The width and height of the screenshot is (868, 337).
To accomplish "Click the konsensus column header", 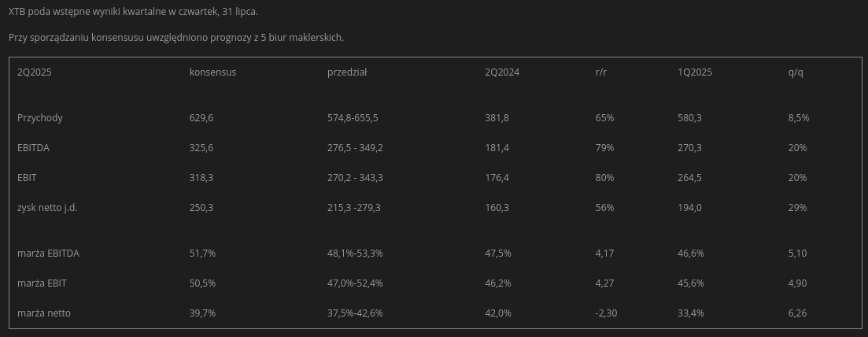I will [x=212, y=72].
